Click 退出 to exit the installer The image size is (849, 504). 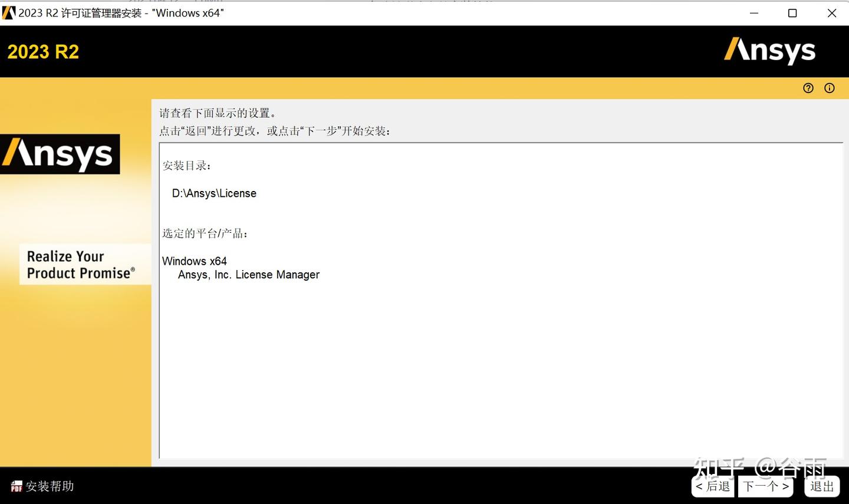(x=821, y=486)
